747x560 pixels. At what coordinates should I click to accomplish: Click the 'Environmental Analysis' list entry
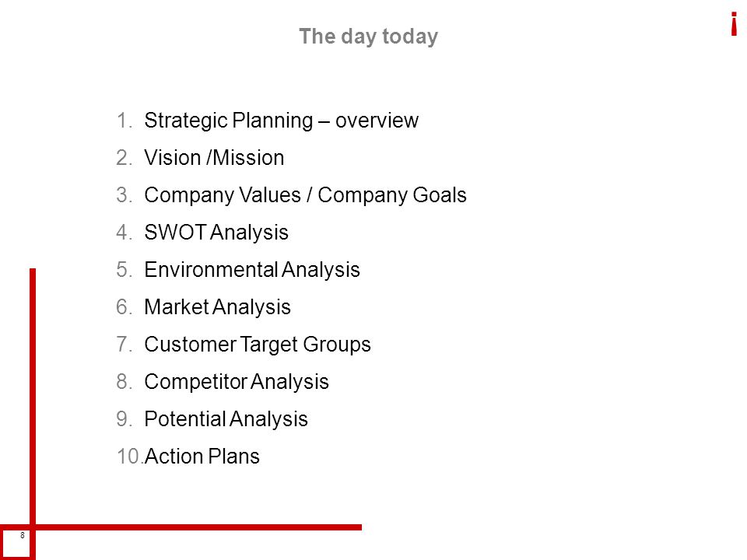coord(252,270)
